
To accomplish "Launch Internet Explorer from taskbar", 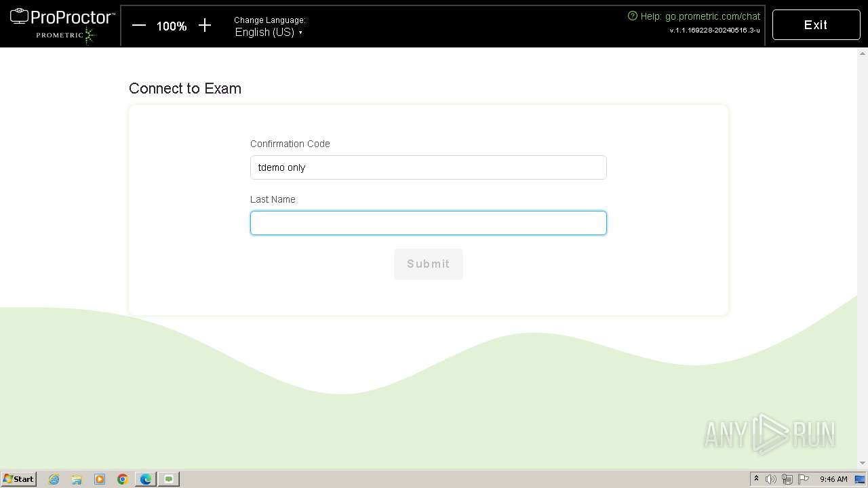I will tap(54, 479).
